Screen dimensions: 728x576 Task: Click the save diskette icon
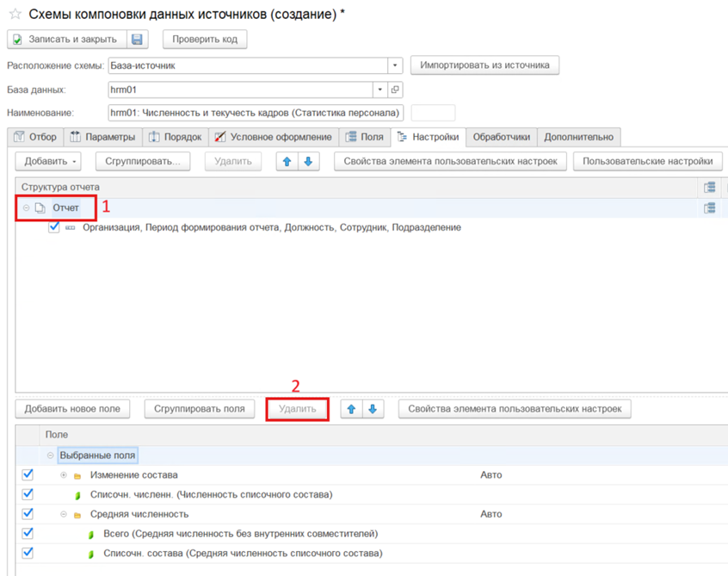139,39
